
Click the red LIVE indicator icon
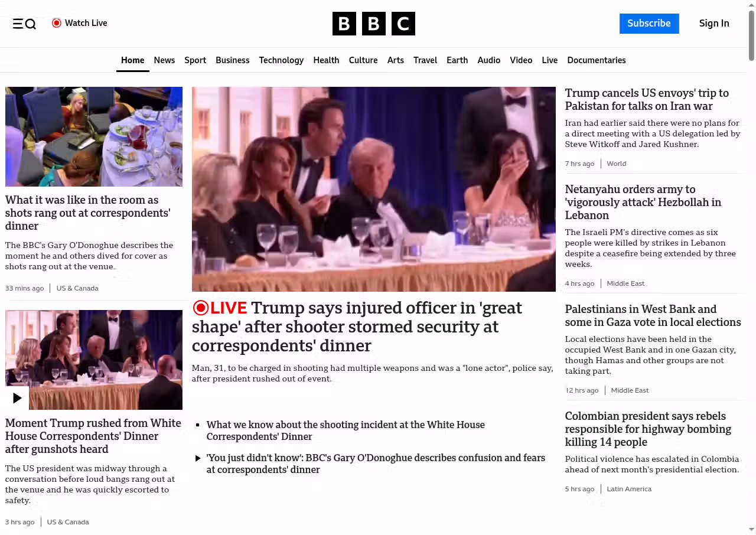201,308
